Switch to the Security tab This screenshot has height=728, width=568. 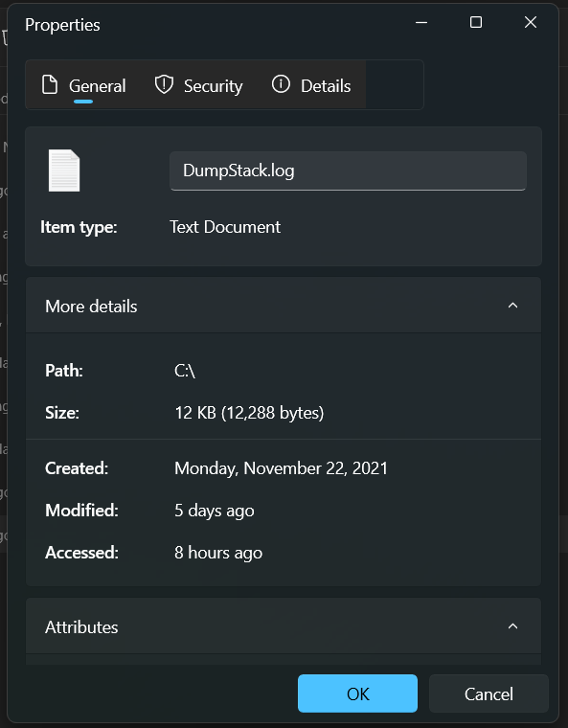pos(199,85)
